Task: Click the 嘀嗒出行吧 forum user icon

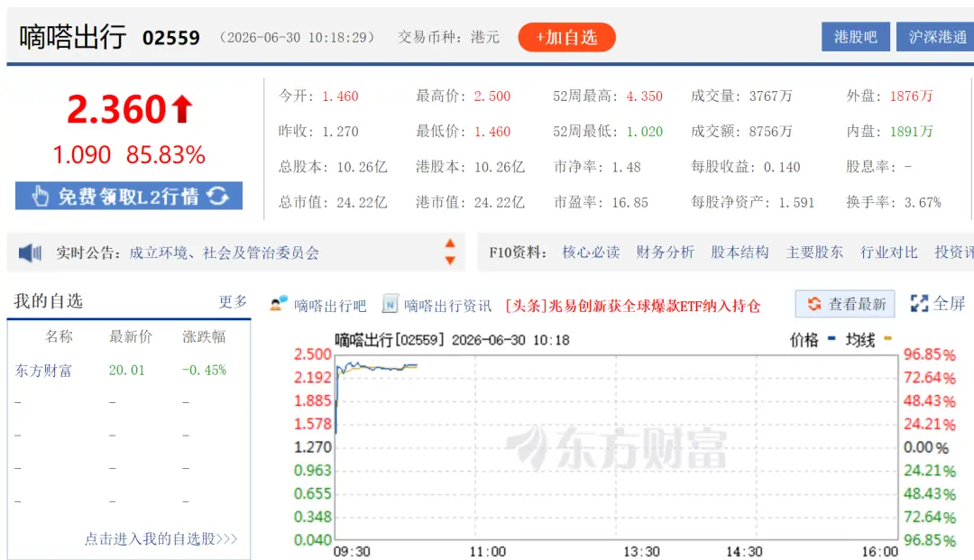Action: click(x=279, y=304)
